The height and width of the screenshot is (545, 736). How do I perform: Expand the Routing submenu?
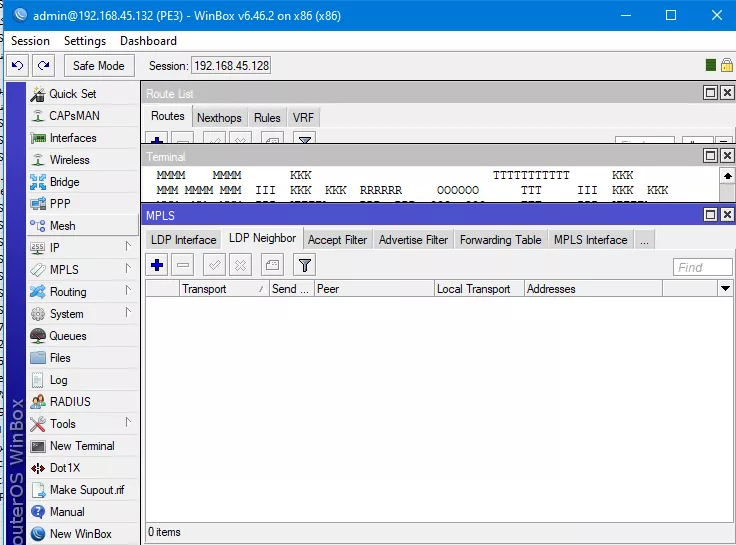tap(83, 292)
